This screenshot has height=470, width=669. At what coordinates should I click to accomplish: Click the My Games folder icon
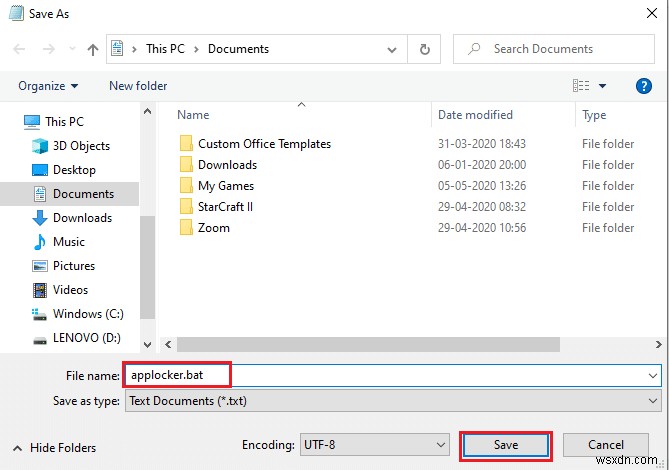click(186, 186)
